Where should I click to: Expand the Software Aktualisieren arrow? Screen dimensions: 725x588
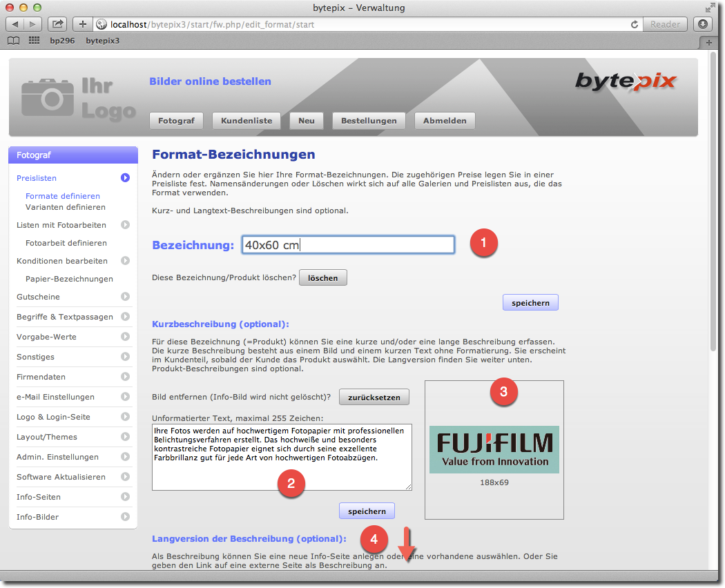click(x=125, y=477)
